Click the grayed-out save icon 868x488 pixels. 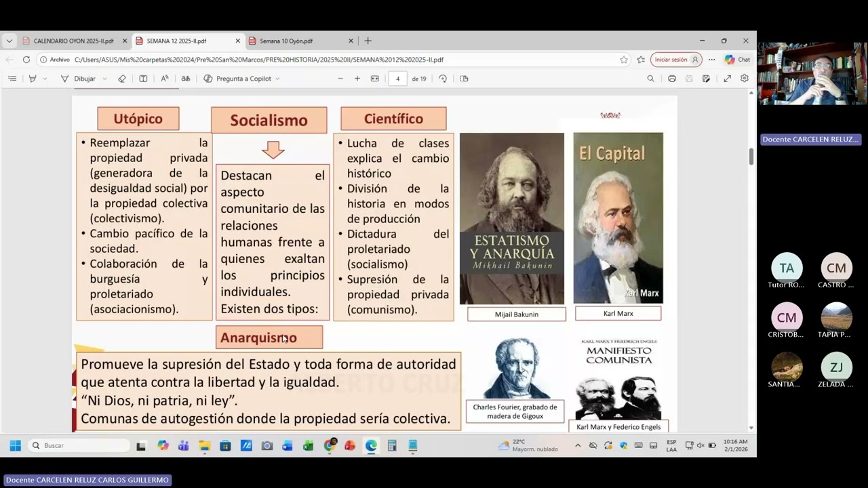(689, 79)
